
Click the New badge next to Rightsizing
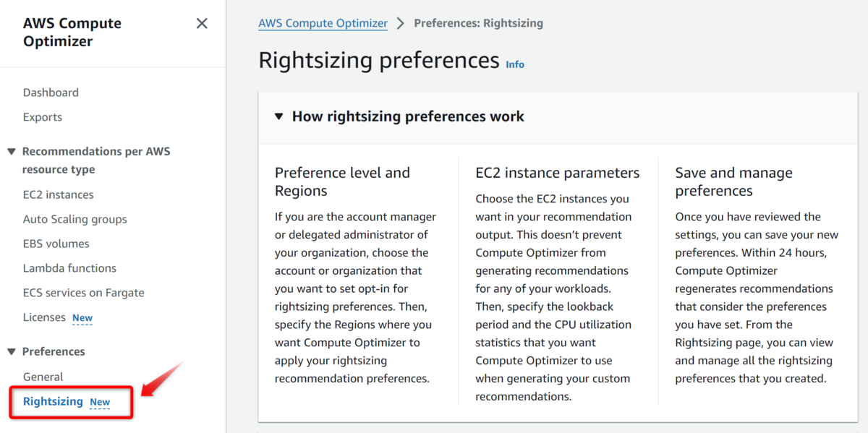[x=100, y=402]
